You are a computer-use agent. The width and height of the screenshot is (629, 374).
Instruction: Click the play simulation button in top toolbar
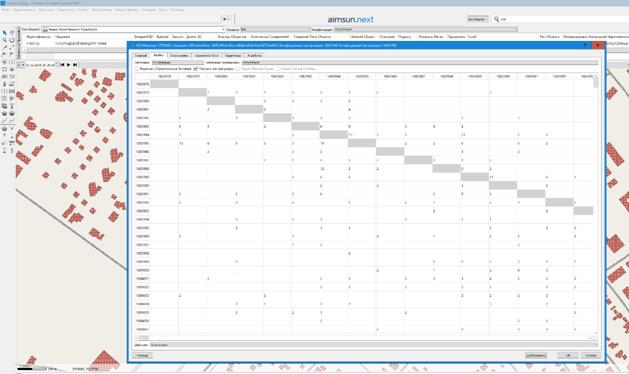pos(225,19)
